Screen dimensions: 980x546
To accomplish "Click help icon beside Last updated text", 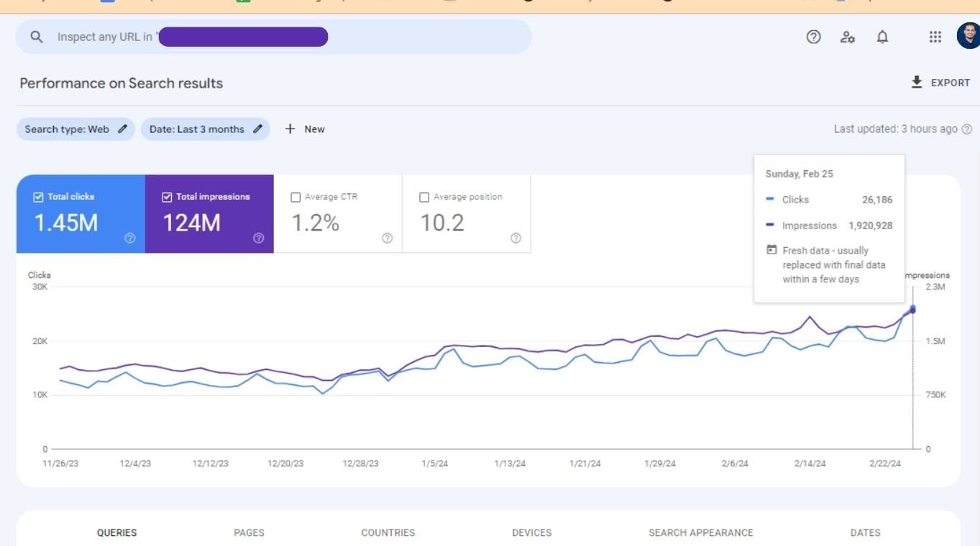I will (x=967, y=129).
